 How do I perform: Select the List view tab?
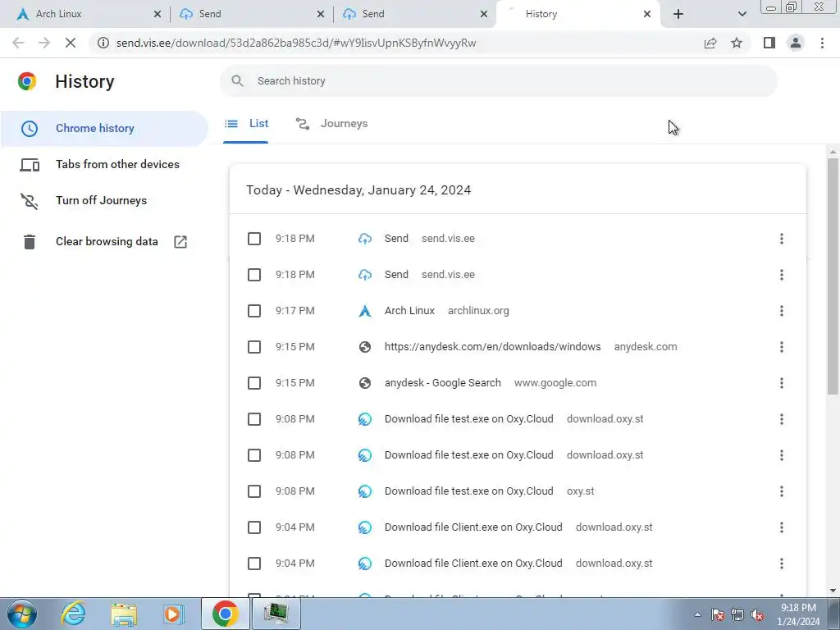(x=246, y=124)
